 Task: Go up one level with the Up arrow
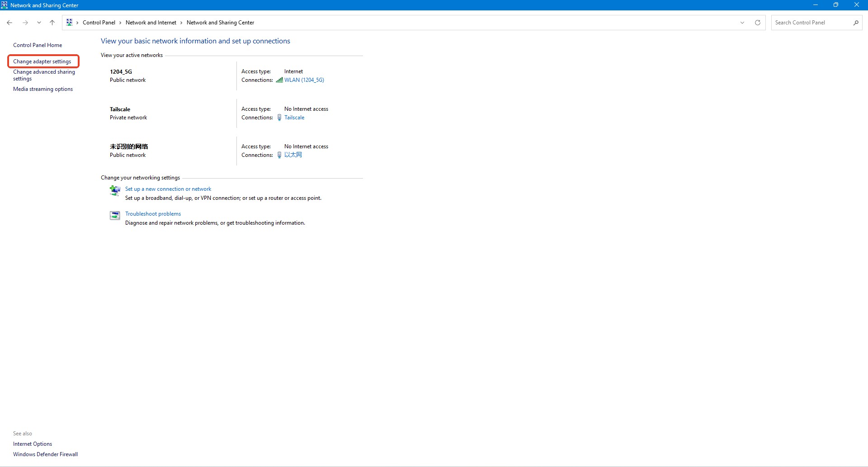[52, 23]
